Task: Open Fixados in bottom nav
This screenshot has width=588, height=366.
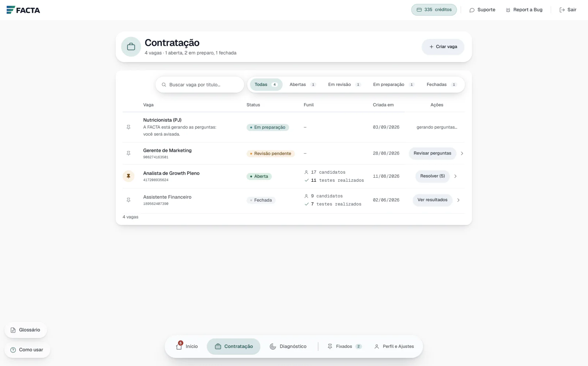Action: [344, 347]
